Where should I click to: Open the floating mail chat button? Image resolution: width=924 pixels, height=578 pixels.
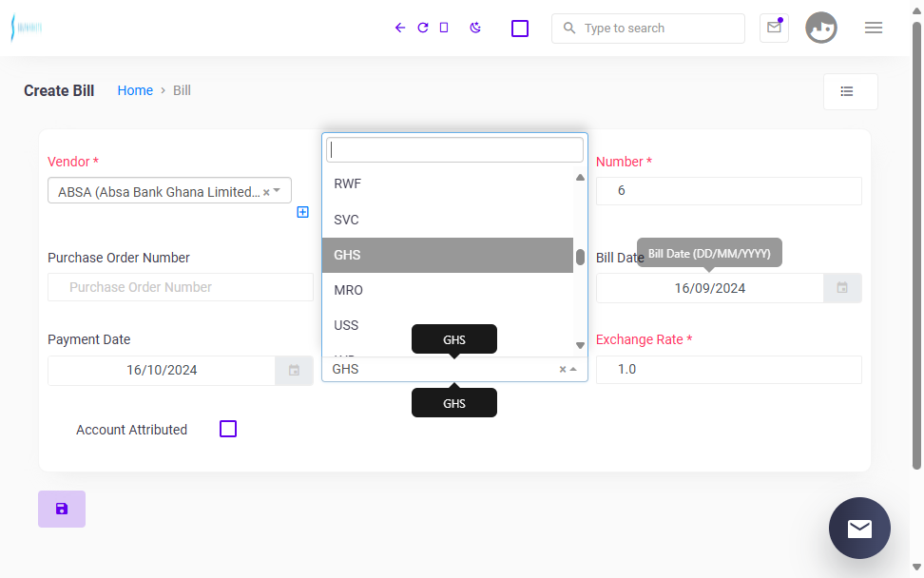click(859, 528)
